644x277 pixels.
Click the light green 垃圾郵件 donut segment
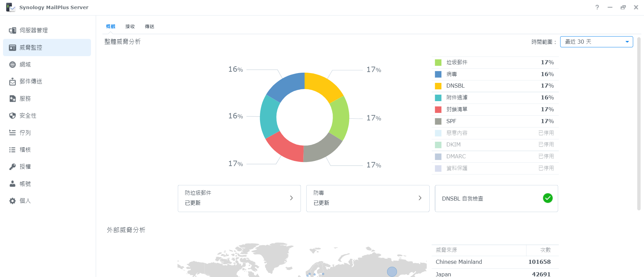(x=340, y=118)
